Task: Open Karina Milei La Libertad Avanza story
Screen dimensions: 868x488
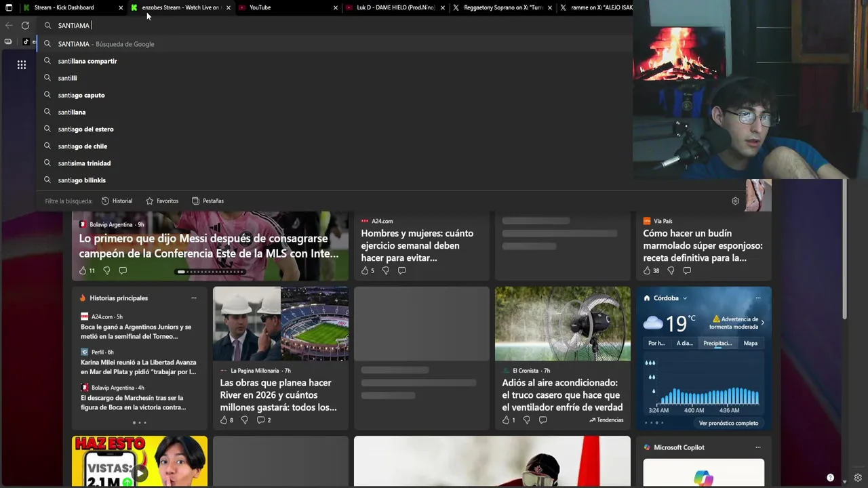Action: coord(138,367)
